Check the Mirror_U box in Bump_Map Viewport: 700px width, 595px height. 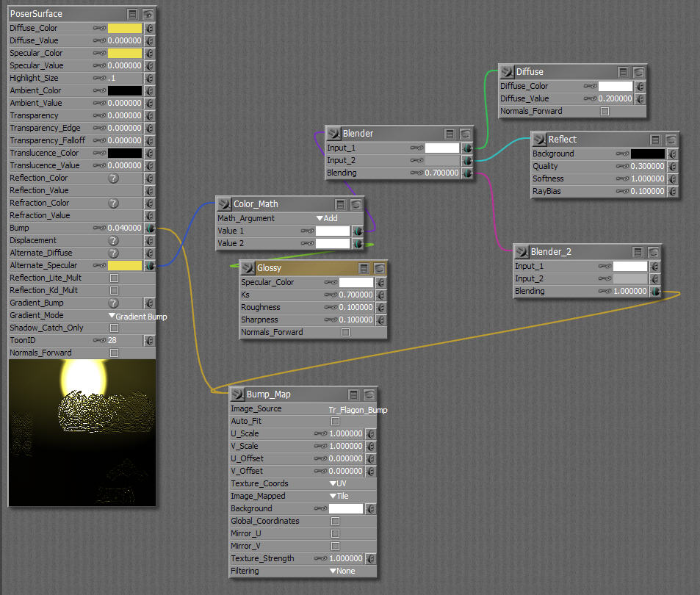point(336,533)
